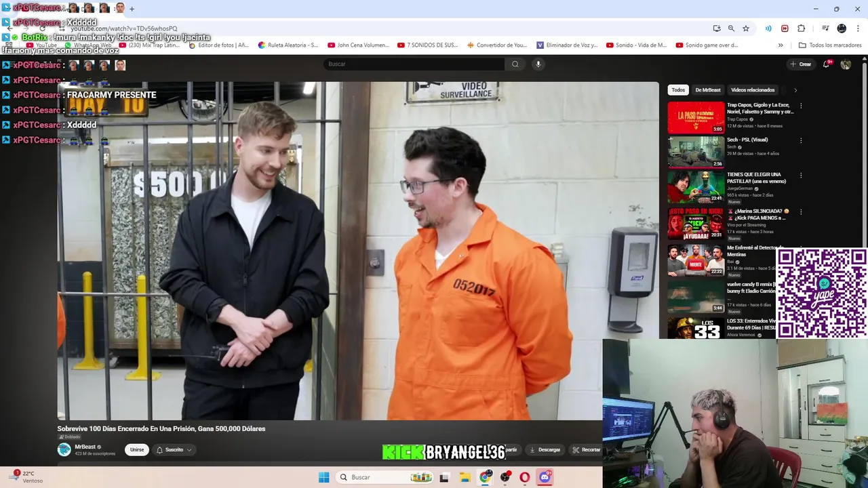Click the blue sound-wave extension icon

point(768,28)
